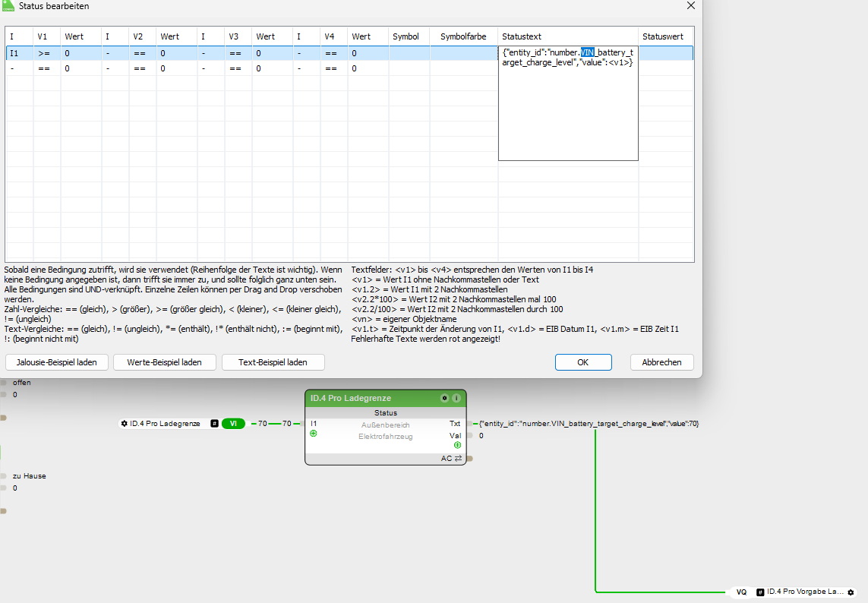Open info icon in Ladegrenze block header

[x=456, y=398]
